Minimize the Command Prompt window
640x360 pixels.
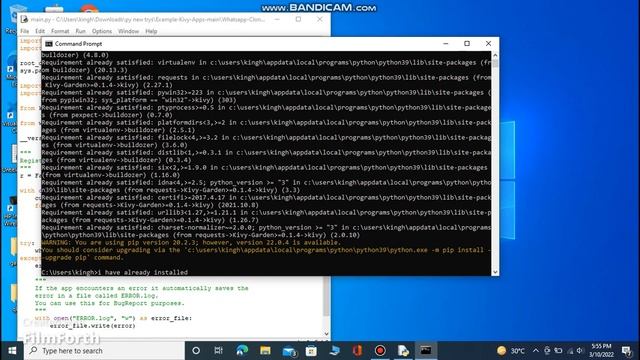tap(446, 44)
